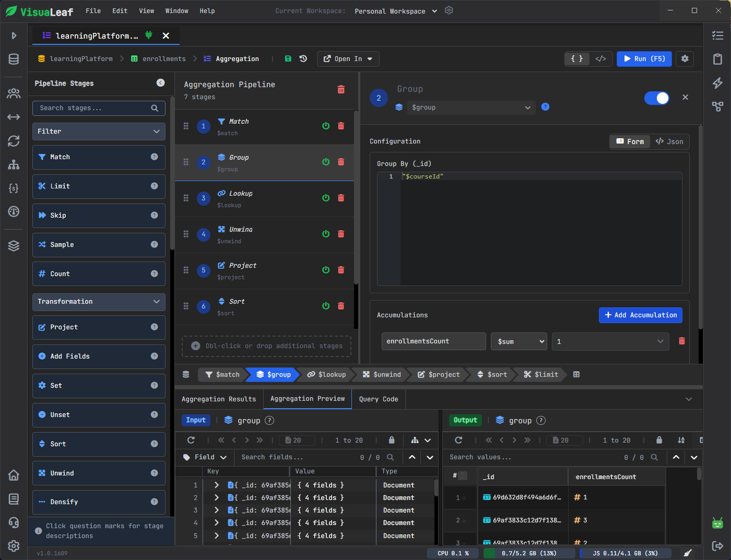The width and height of the screenshot is (731, 560).
Task: Open the $group stage operator dropdown
Action: [471, 108]
